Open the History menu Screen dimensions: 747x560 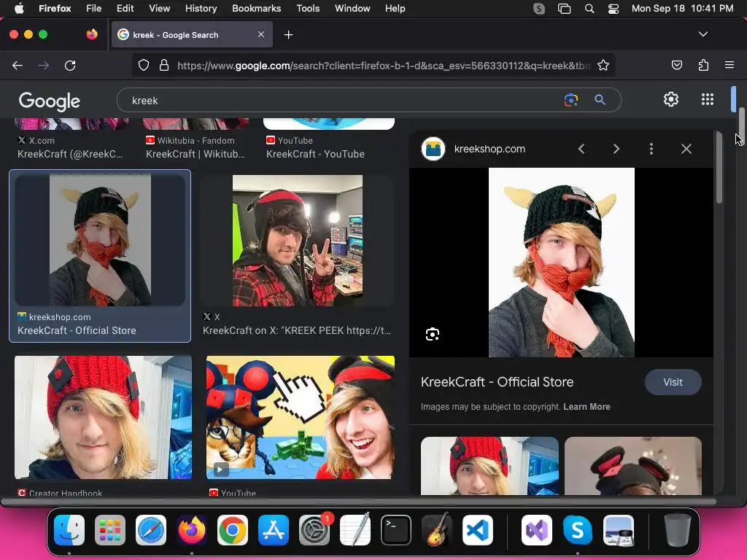tap(201, 8)
